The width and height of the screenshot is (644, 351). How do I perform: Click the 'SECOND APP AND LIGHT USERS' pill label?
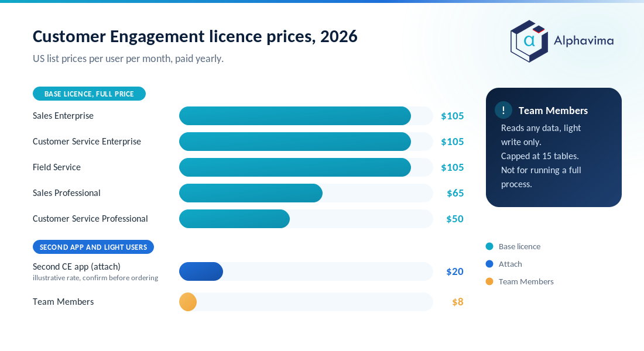93,247
